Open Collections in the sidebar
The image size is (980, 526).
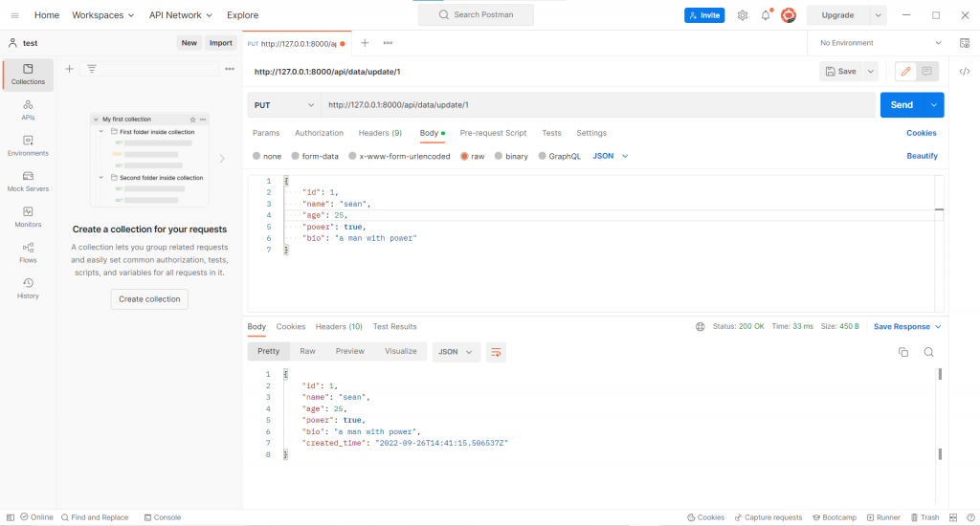[x=28, y=75]
